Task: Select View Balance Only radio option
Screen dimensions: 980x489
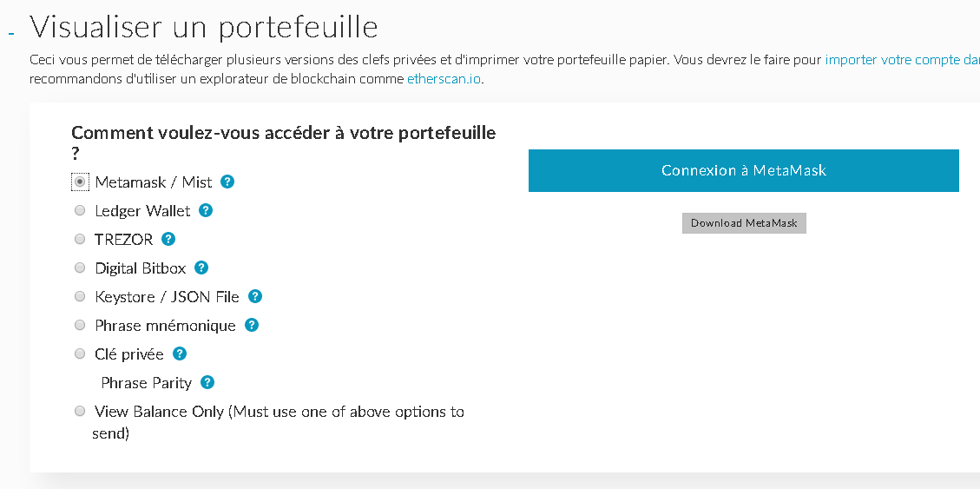Action: (x=80, y=411)
